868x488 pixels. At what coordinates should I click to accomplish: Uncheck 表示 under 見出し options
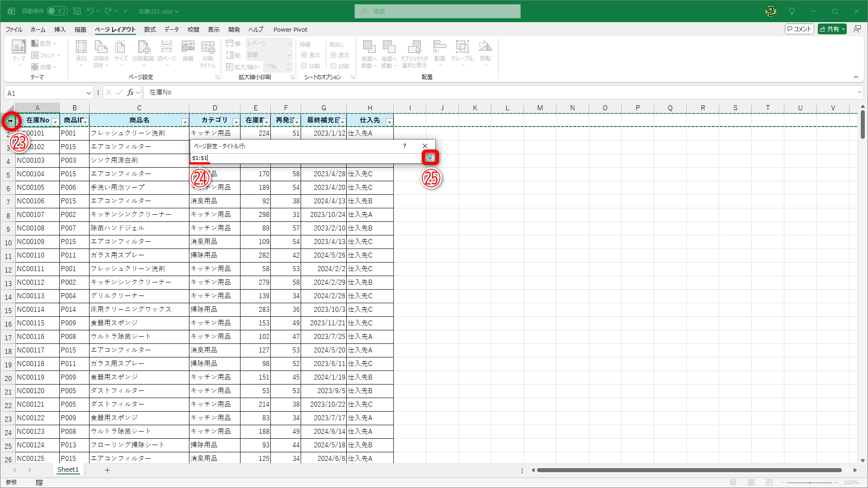[333, 55]
